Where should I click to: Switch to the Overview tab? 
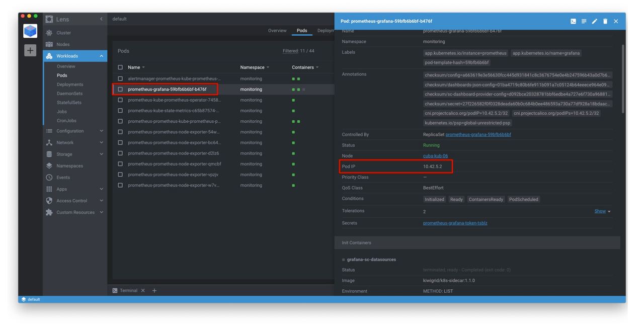pyautogui.click(x=277, y=31)
